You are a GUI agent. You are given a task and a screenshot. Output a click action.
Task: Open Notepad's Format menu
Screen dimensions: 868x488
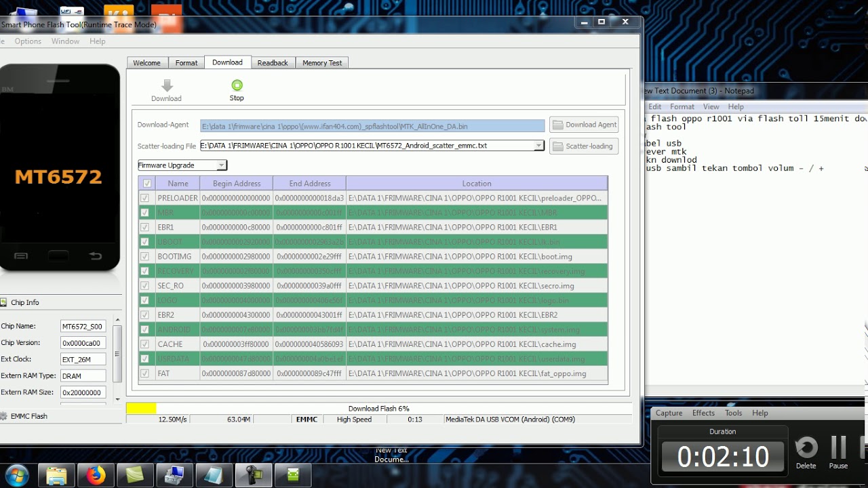(682, 106)
